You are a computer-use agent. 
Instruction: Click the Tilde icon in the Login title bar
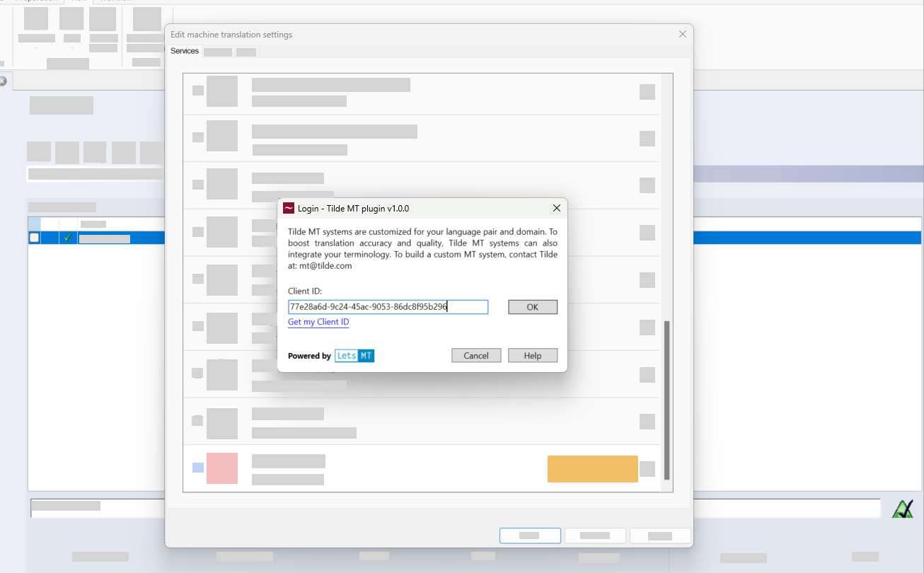coord(289,208)
